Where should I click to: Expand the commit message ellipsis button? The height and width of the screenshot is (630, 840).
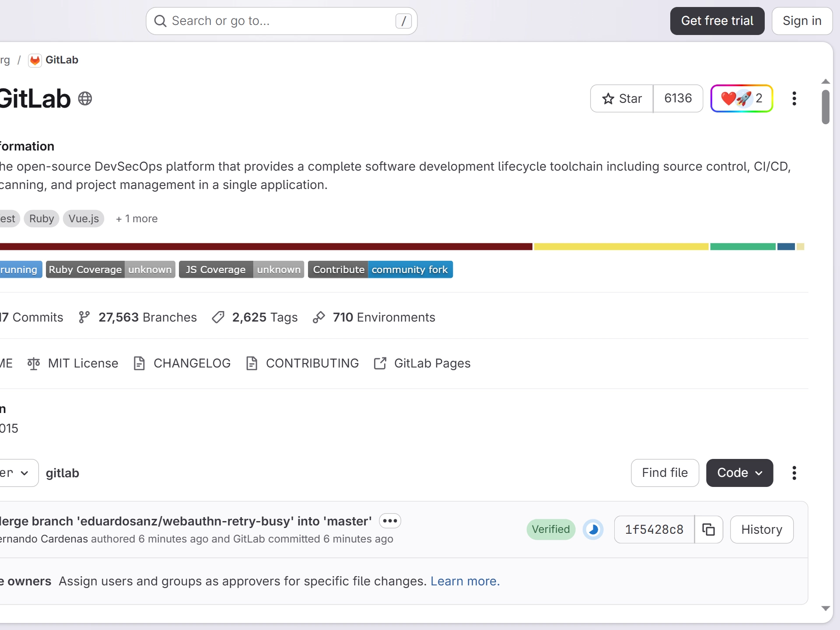click(390, 521)
